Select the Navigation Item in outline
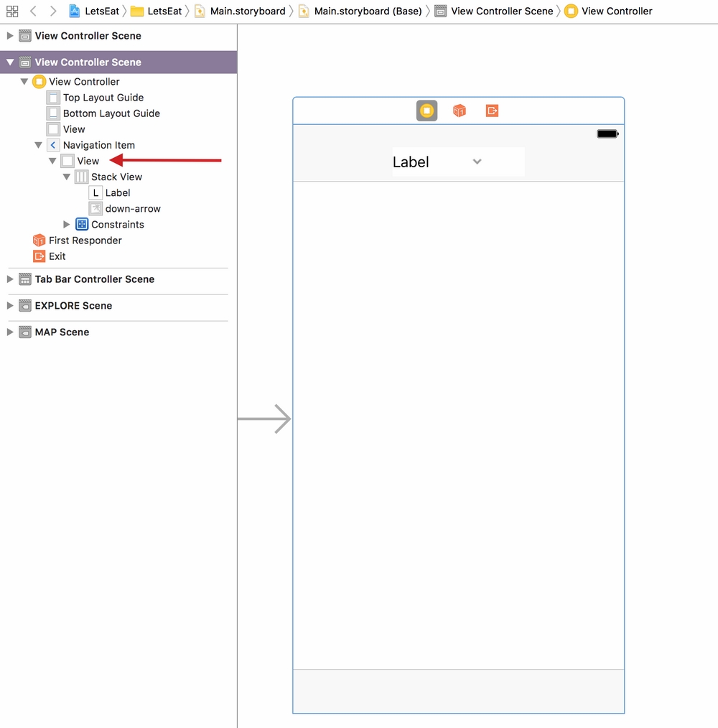Screen dimensions: 718x728 point(98,145)
